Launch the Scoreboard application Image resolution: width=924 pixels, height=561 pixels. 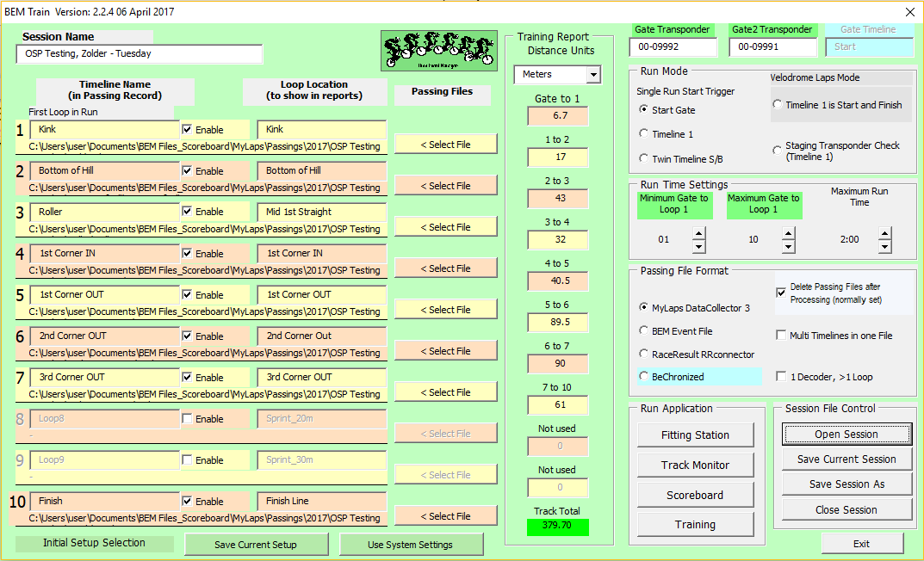[695, 495]
